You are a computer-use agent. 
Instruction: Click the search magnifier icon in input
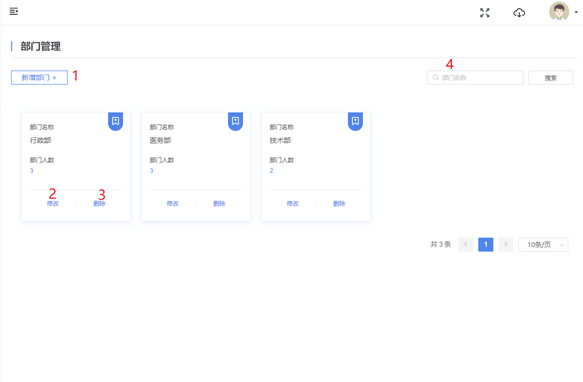435,78
